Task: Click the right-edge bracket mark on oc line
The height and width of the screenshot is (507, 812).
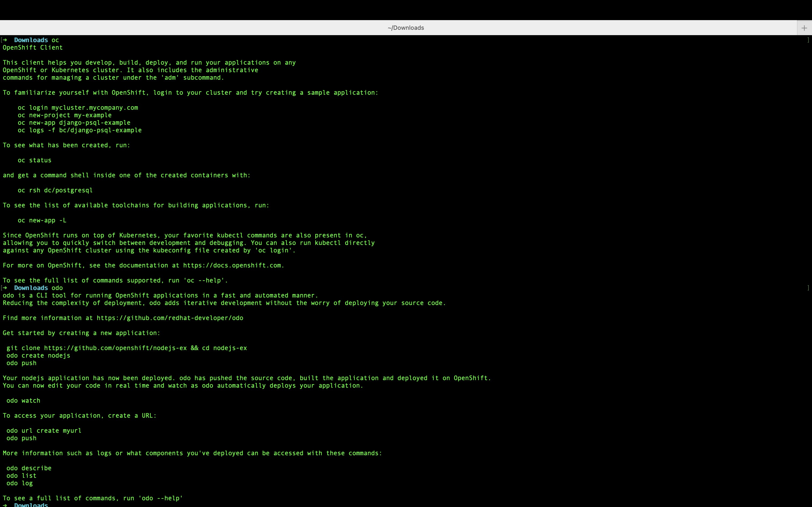Action: [x=808, y=40]
